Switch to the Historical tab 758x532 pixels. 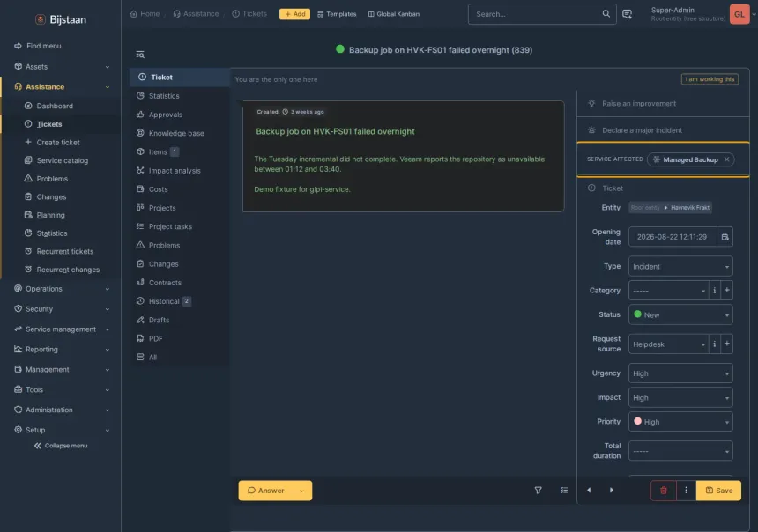179,301
